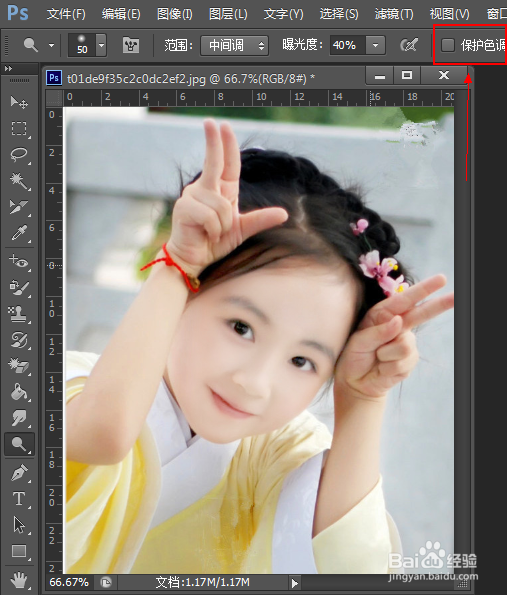
Task: Select the Magic Wand tool
Action: pos(19,181)
